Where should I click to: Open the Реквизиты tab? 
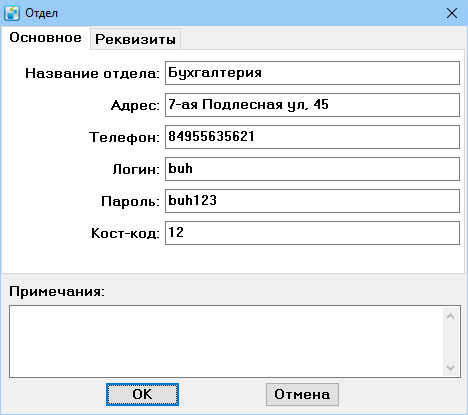[x=135, y=39]
